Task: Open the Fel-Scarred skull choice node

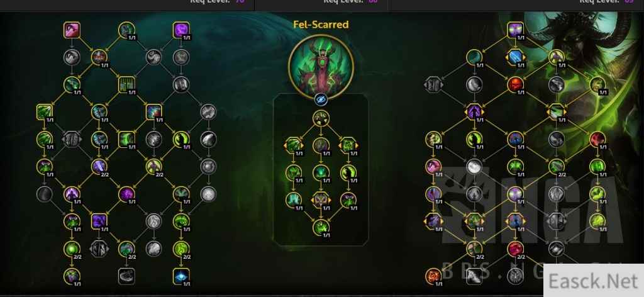Action: [321, 199]
